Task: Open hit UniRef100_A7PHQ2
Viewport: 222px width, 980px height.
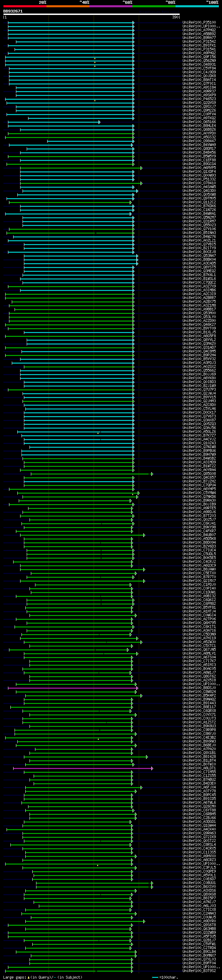Action: [199, 30]
